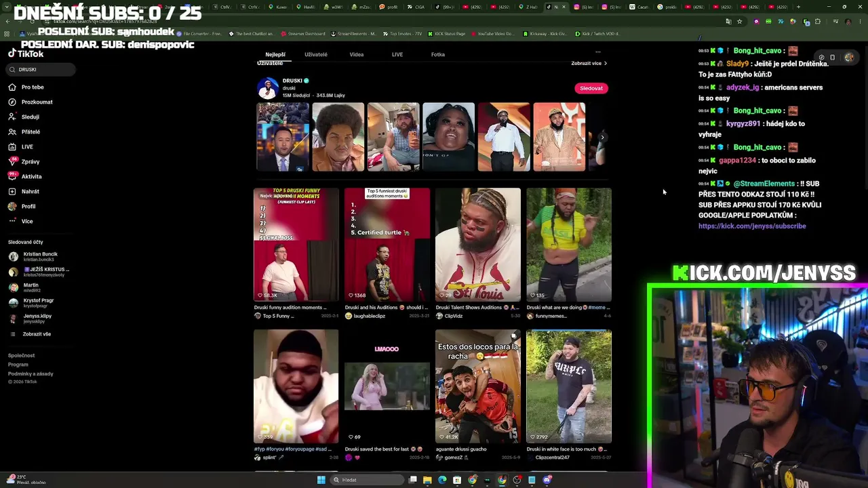
Task: Open the Společnost footer link
Action: pyautogui.click(x=21, y=356)
